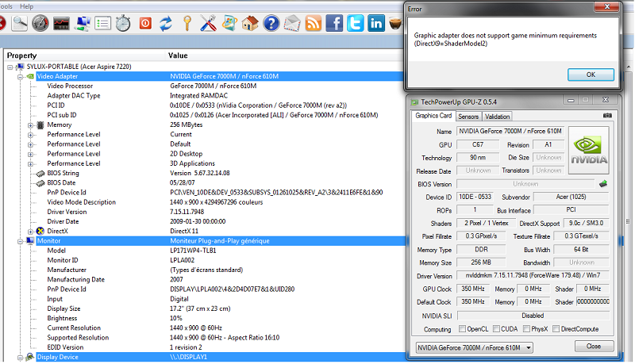Viewport: 635px width, 364px height.
Task: Toggle the OpenCL checkbox
Action: tap(462, 329)
